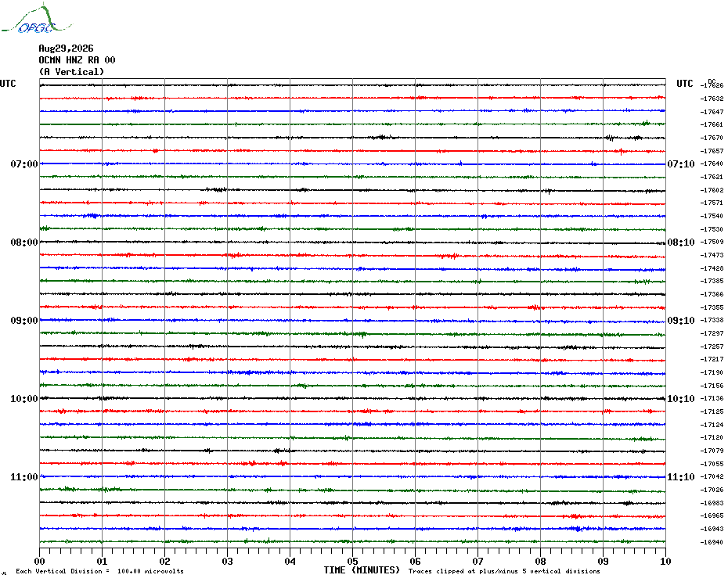The height and width of the screenshot is (582, 728).
Task: Click the station label OCMN HNZ RA 00
Action: (77, 60)
